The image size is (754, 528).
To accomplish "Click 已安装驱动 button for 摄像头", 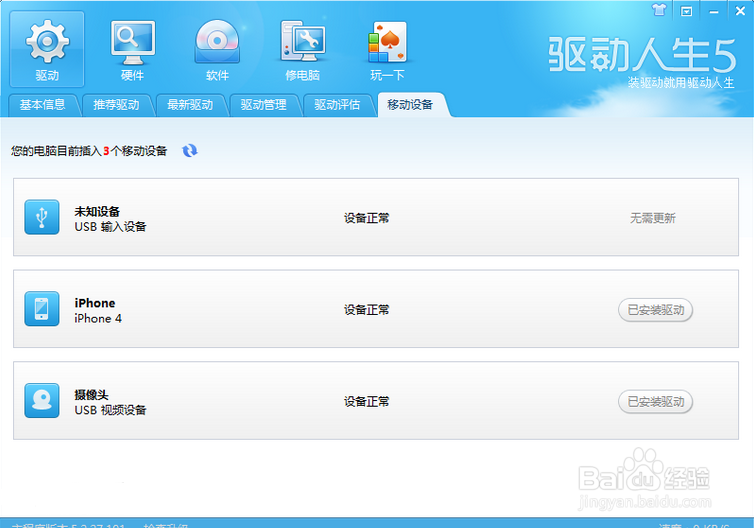I will coord(655,402).
